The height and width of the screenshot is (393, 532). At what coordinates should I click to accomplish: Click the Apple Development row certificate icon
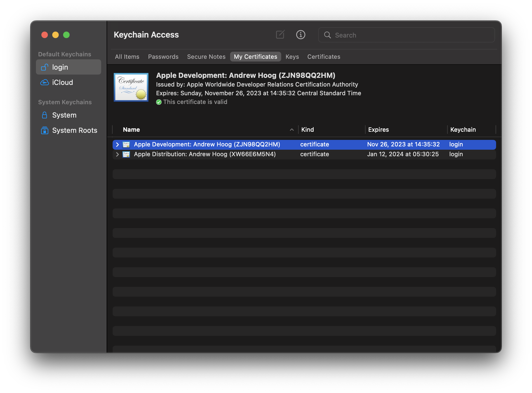click(126, 145)
